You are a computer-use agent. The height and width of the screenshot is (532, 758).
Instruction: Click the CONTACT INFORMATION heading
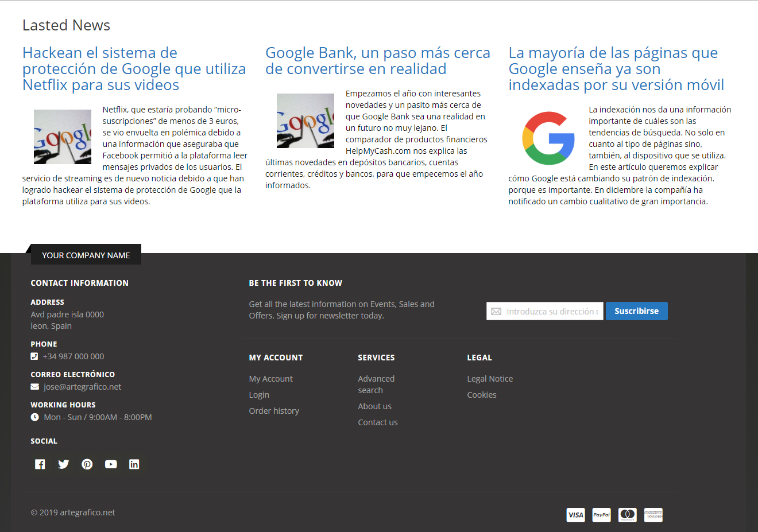pos(79,283)
